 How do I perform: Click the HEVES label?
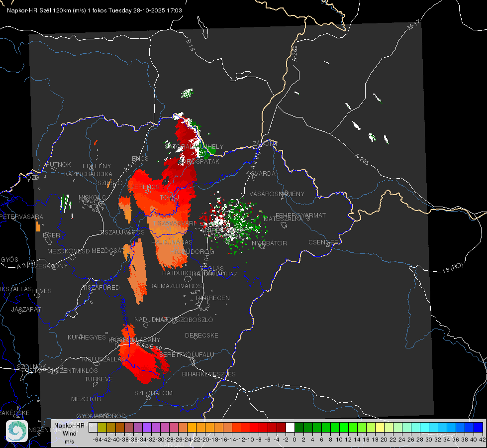click(41, 291)
